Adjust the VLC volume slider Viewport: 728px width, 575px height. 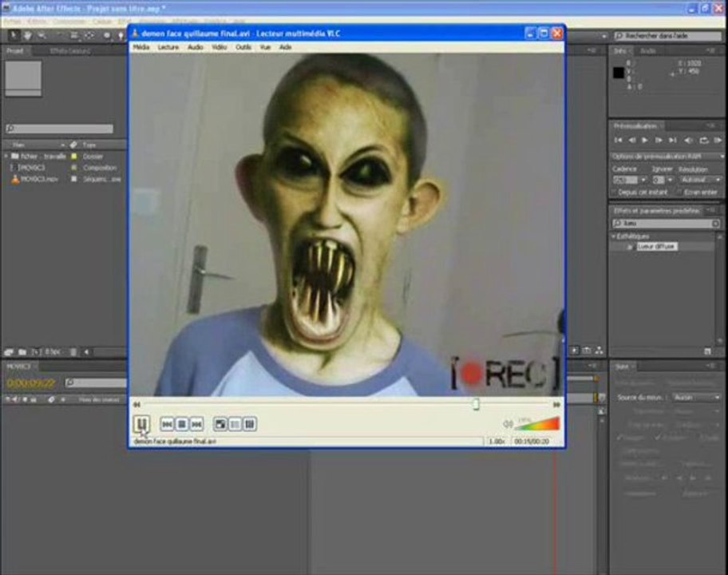[x=538, y=423]
